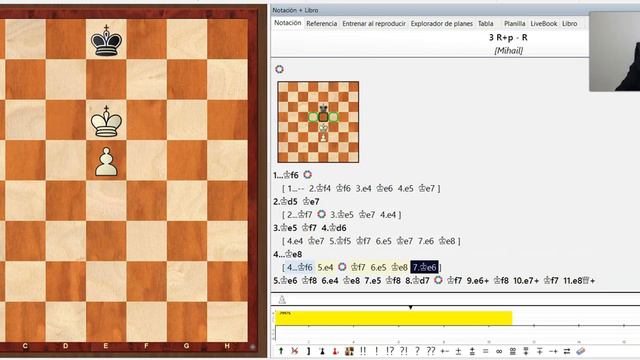Select the highlighted move 7.Ke6
The image size is (640, 360).
[424, 267]
